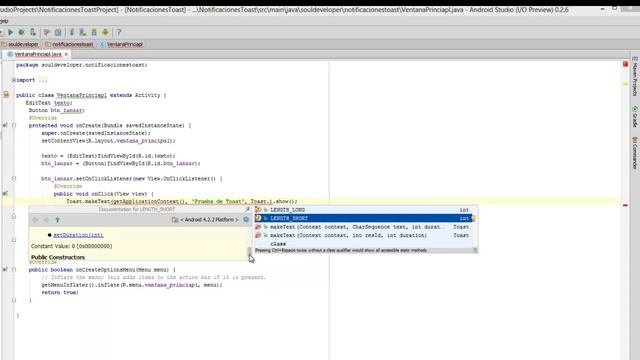The height and width of the screenshot is (360, 640).
Task: Open notificacionestoast folder in breadcrumb bar
Action: tap(69, 44)
